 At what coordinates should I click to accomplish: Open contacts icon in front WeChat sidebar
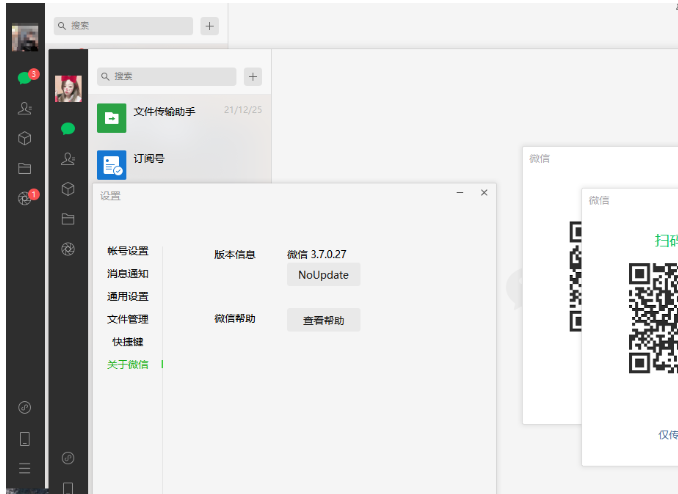pos(68,159)
